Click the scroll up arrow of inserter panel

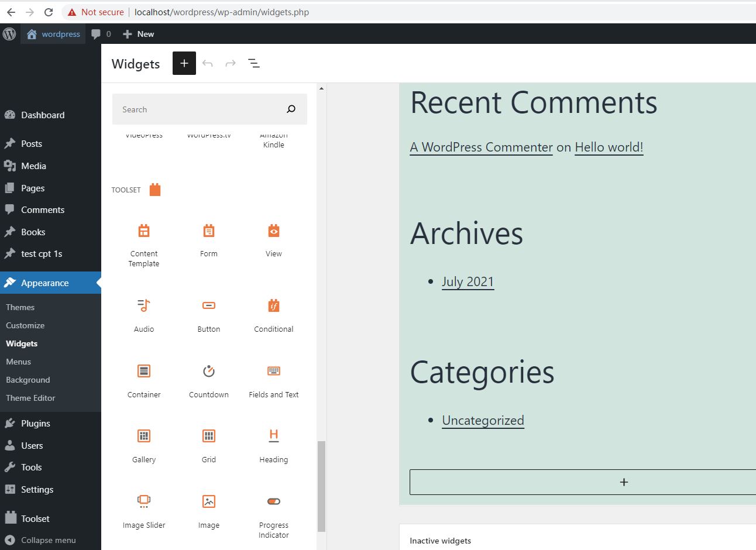click(321, 88)
